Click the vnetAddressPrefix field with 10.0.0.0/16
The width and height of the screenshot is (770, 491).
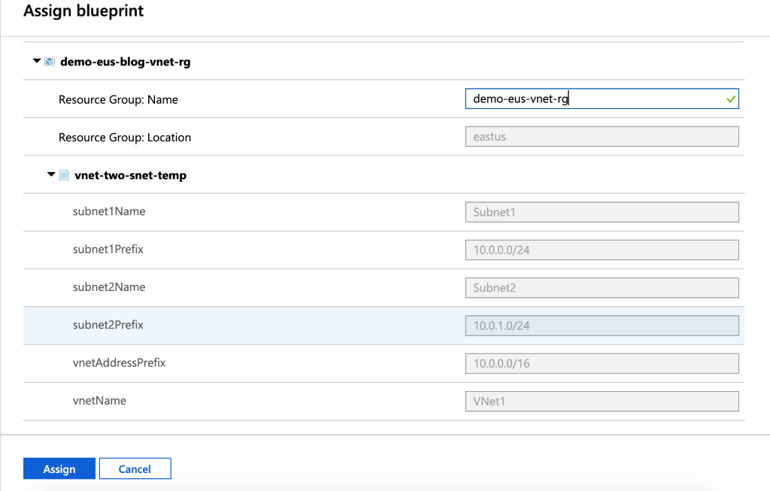click(602, 363)
